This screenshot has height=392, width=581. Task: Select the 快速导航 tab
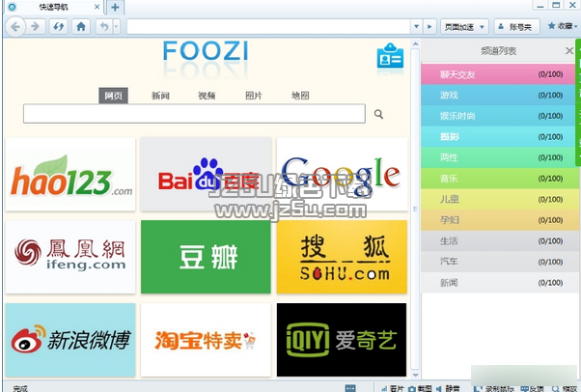coord(54,7)
